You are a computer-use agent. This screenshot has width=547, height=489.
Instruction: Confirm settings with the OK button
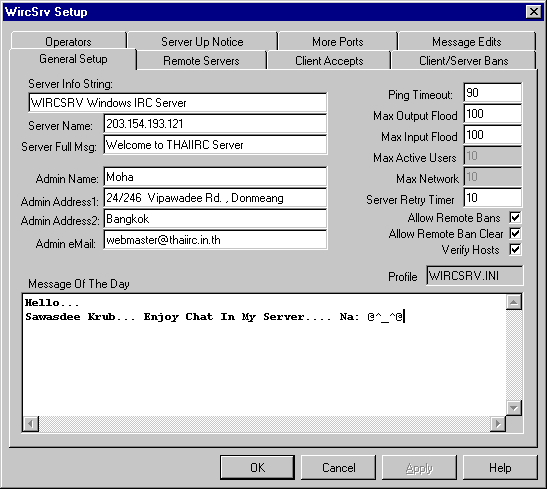coord(257,467)
